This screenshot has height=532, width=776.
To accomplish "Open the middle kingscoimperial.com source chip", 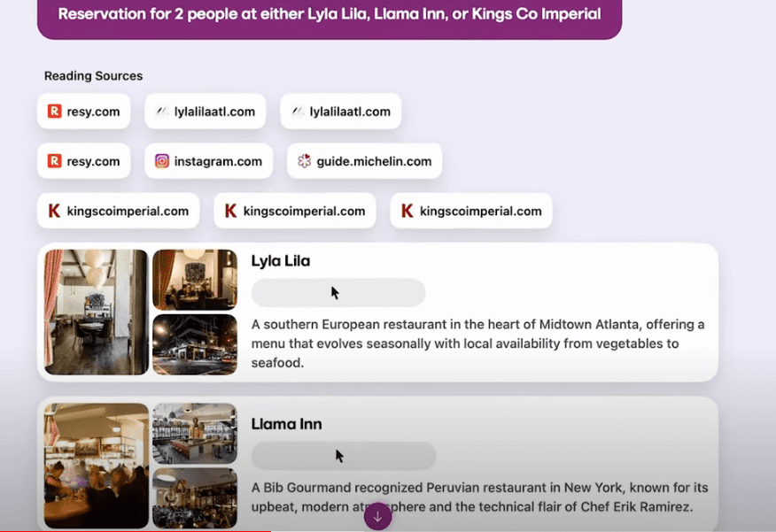I will coord(294,211).
